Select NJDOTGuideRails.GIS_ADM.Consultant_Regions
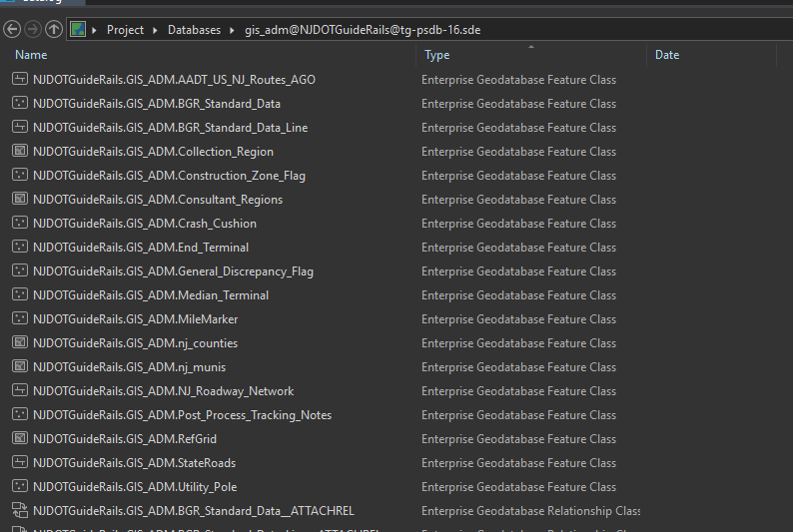This screenshot has height=532, width=793. (x=157, y=200)
